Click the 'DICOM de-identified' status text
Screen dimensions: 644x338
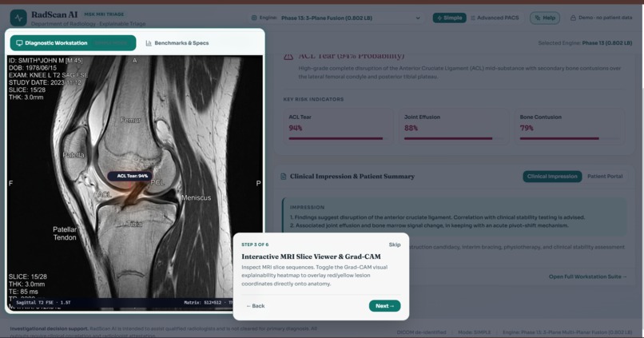[421, 332]
